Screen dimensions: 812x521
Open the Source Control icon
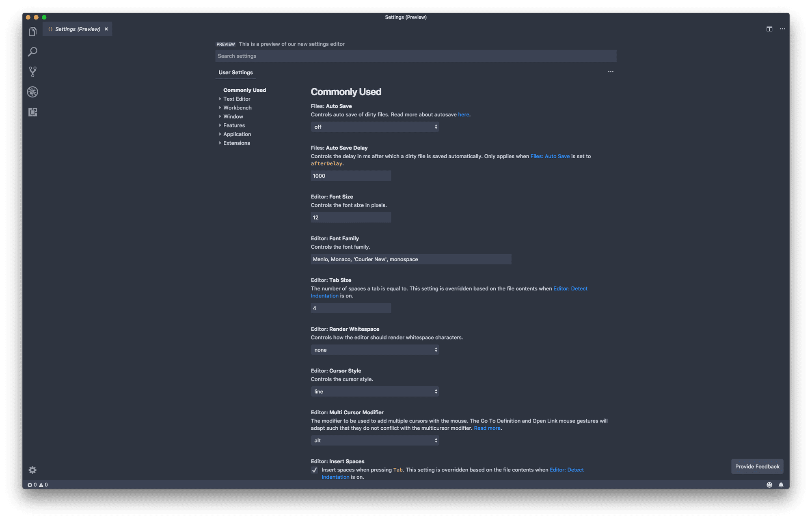tap(32, 72)
